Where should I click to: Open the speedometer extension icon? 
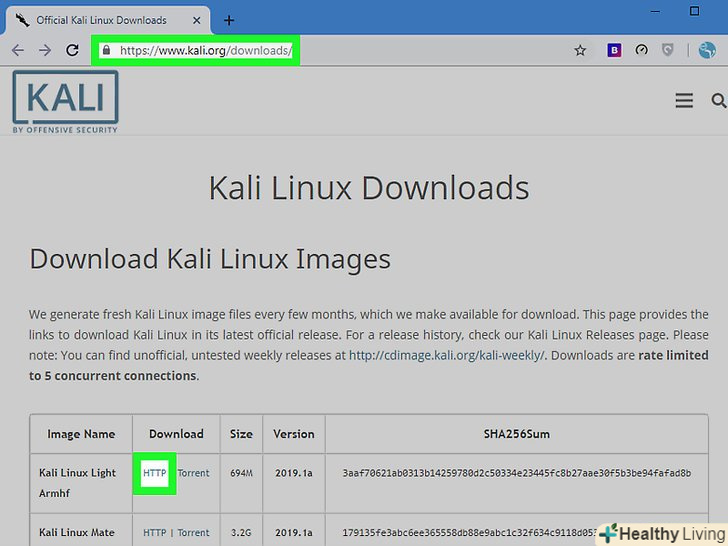pos(641,50)
